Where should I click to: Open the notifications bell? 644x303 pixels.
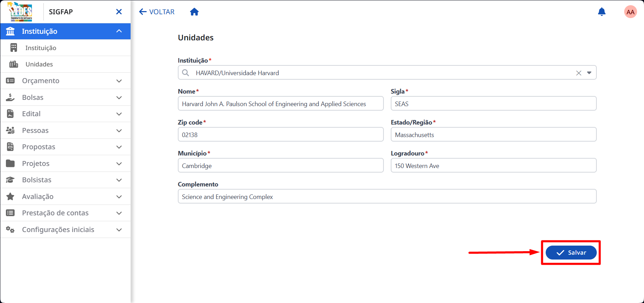point(602,12)
